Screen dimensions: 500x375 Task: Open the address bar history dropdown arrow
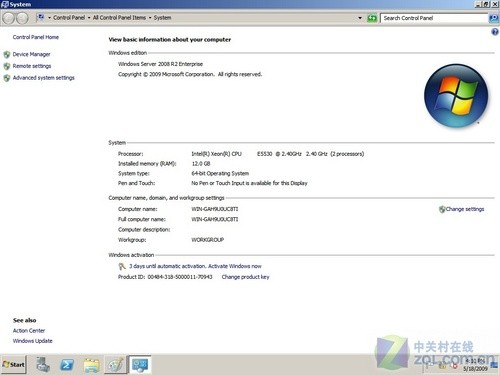(x=360, y=18)
